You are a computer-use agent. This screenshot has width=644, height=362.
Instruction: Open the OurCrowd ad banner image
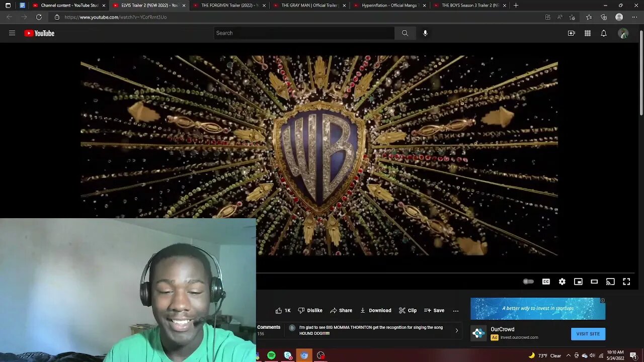click(538, 309)
